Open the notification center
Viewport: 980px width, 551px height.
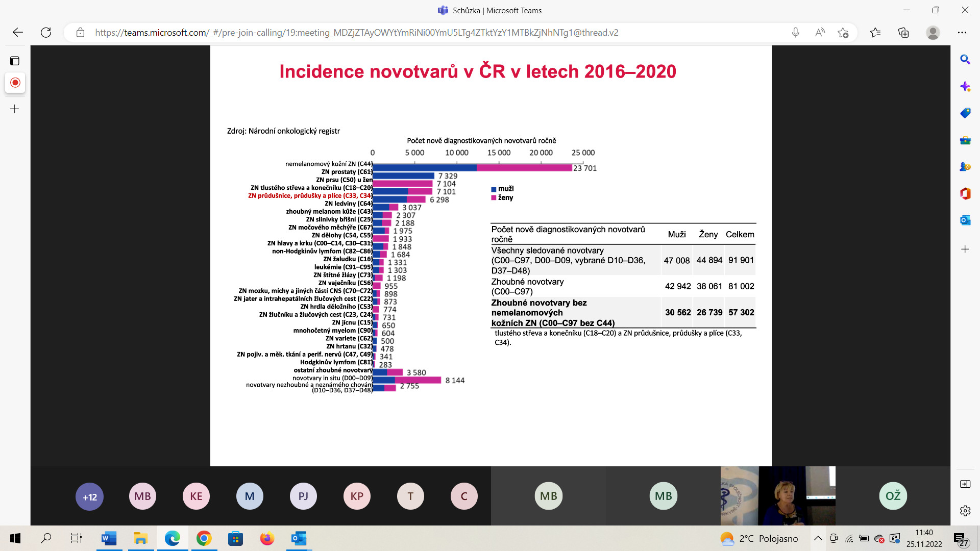(x=961, y=539)
